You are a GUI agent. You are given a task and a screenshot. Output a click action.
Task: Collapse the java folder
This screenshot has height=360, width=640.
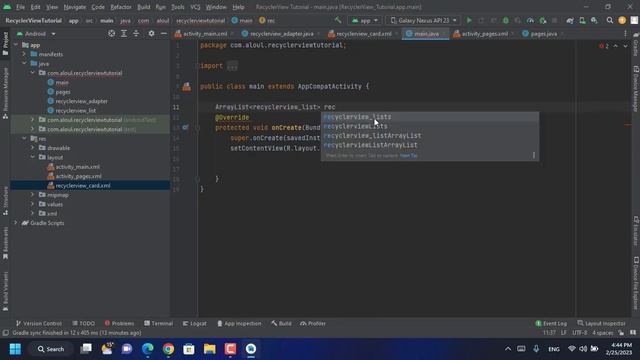(24, 64)
